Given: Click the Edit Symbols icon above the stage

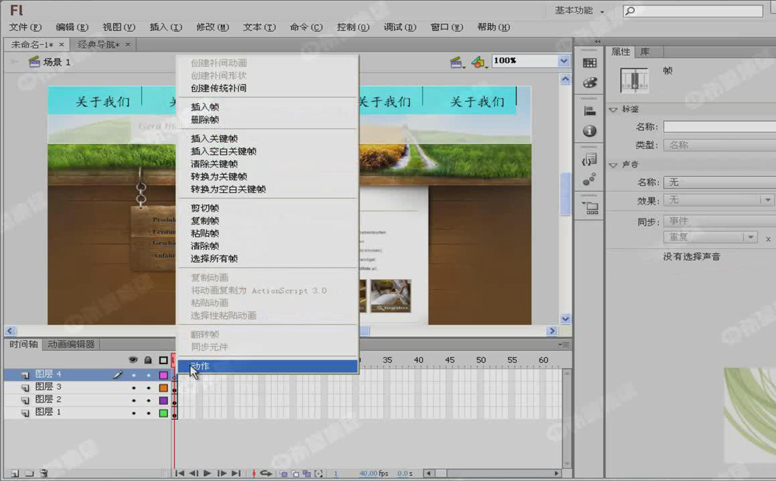Looking at the screenshot, I should (479, 62).
